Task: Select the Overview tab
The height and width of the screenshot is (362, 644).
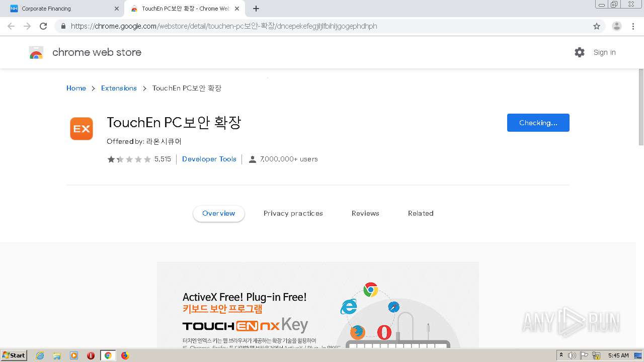Action: (218, 213)
